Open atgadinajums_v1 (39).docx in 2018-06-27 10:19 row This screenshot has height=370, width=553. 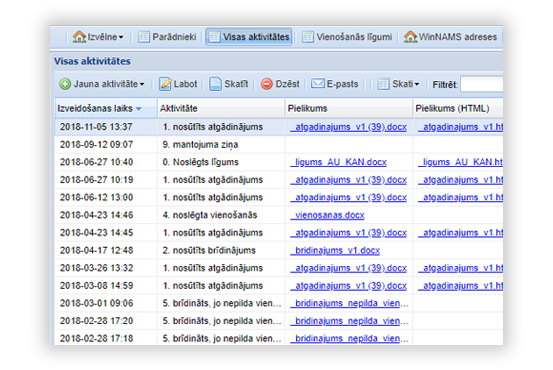348,180
